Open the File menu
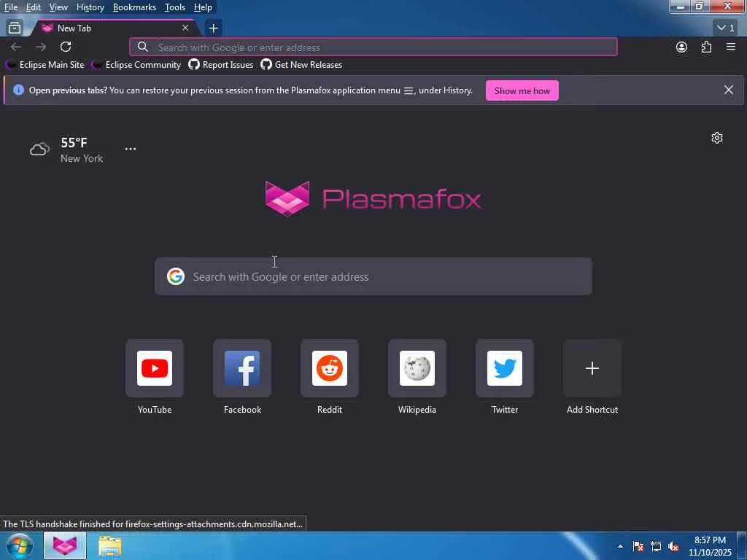Viewport: 747px width, 560px height. [x=10, y=7]
